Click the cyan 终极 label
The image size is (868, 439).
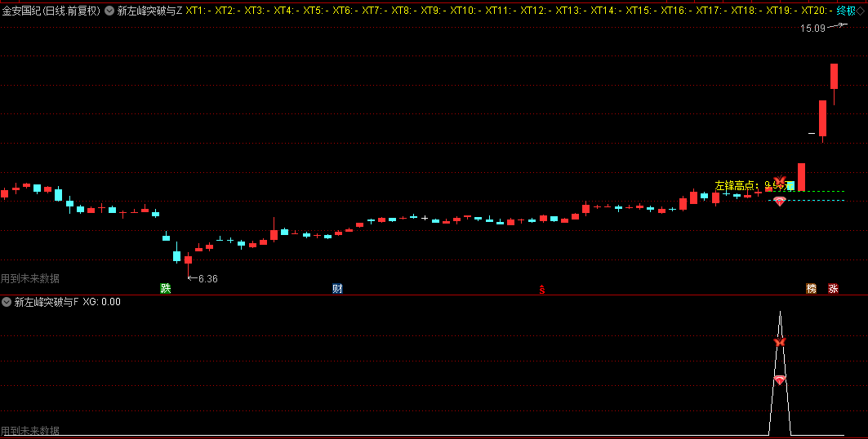point(845,11)
